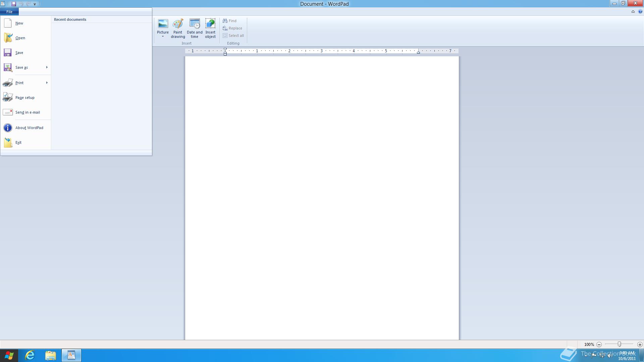The image size is (644, 362).
Task: Launch Internet Explorer from taskbar
Action: click(x=30, y=355)
